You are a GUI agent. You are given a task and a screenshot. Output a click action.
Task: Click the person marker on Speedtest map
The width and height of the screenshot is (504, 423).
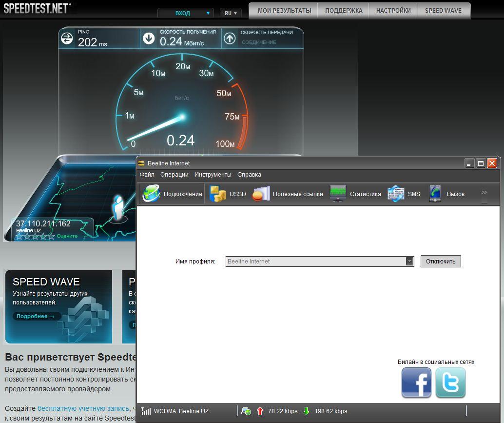click(118, 208)
